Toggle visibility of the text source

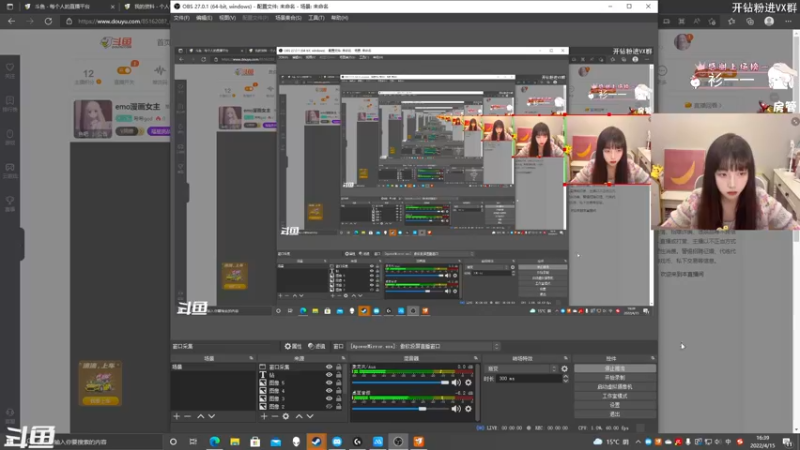pyautogui.click(x=329, y=374)
